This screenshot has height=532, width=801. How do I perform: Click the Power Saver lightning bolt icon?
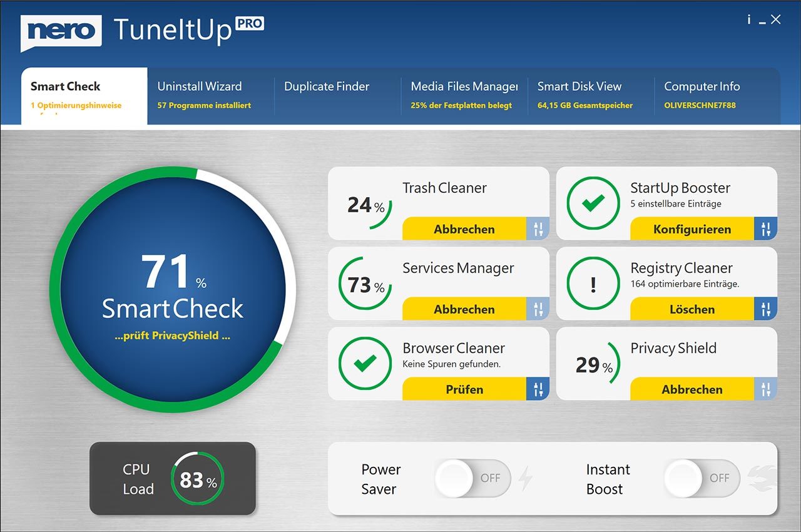[x=526, y=478]
